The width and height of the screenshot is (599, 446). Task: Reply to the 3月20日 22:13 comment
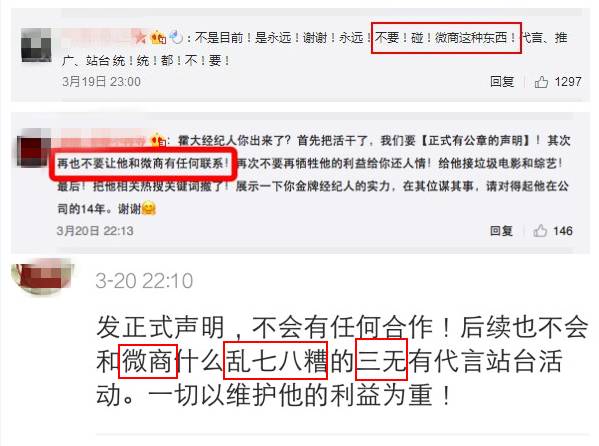click(x=501, y=231)
